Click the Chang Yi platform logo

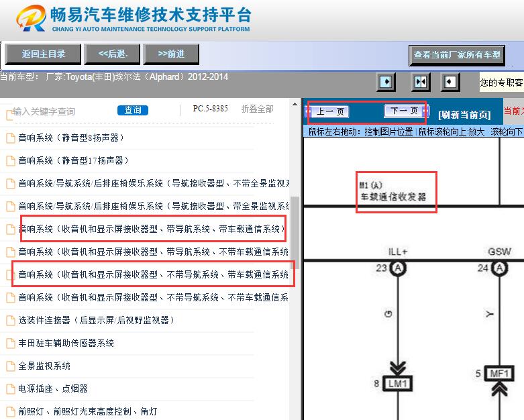[x=134, y=19]
